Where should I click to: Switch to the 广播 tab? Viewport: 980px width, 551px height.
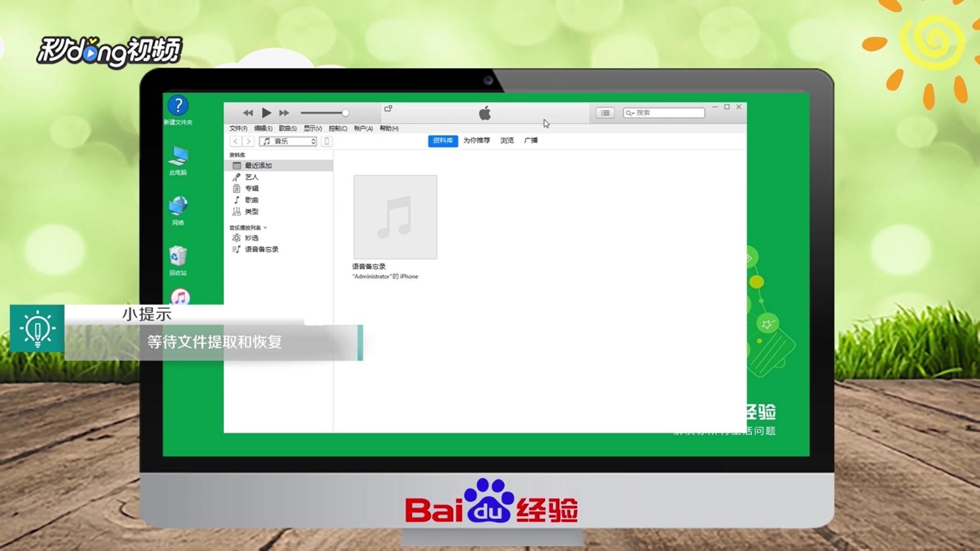531,140
